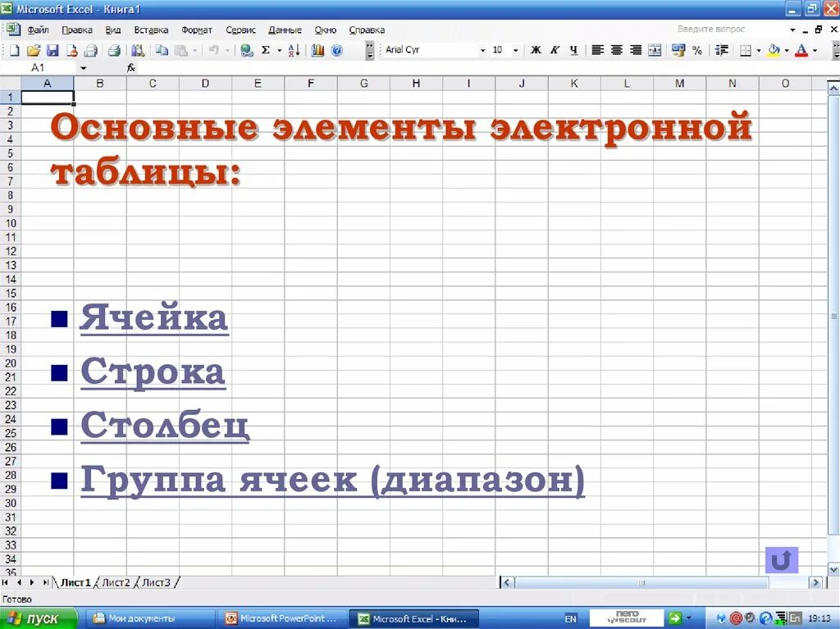840x629 pixels.
Task: Click the Введите вопрос help input box
Action: (730, 29)
